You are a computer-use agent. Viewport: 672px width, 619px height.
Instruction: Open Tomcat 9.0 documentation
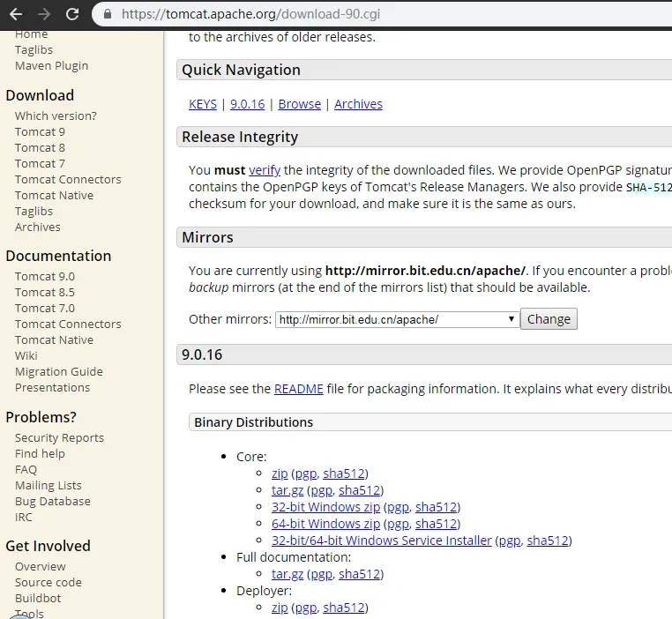[x=45, y=277]
